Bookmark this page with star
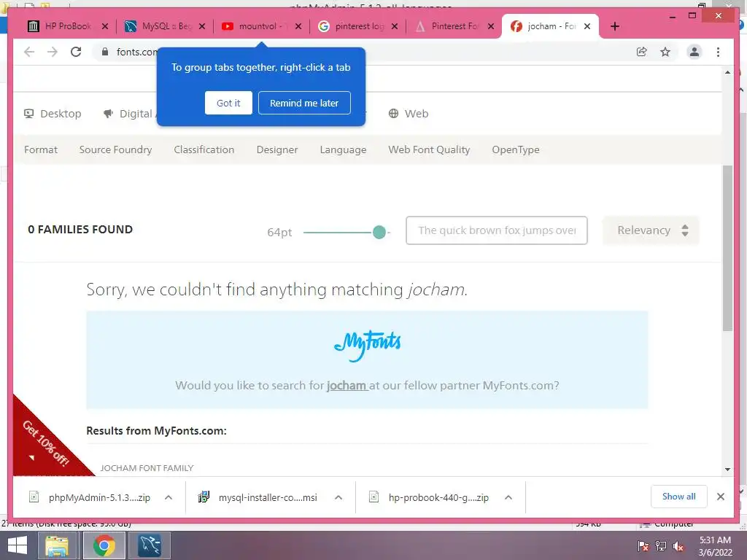This screenshot has width=747, height=560. 665,52
